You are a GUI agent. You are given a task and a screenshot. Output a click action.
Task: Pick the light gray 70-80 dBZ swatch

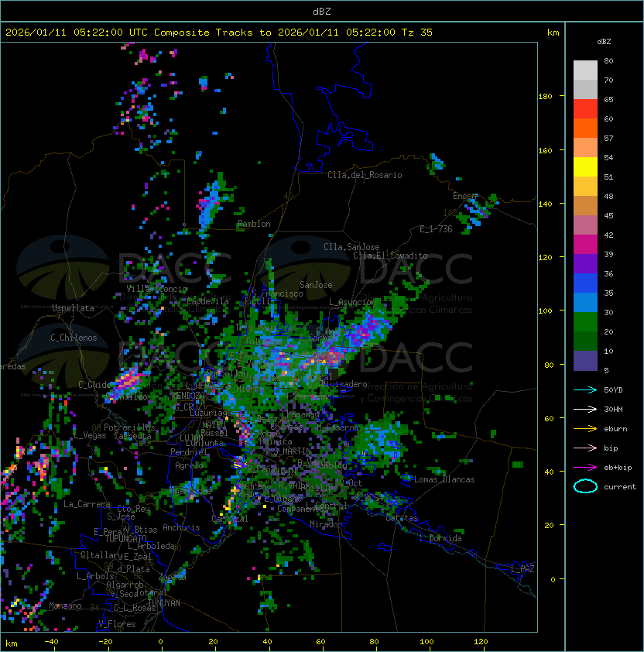pos(585,70)
